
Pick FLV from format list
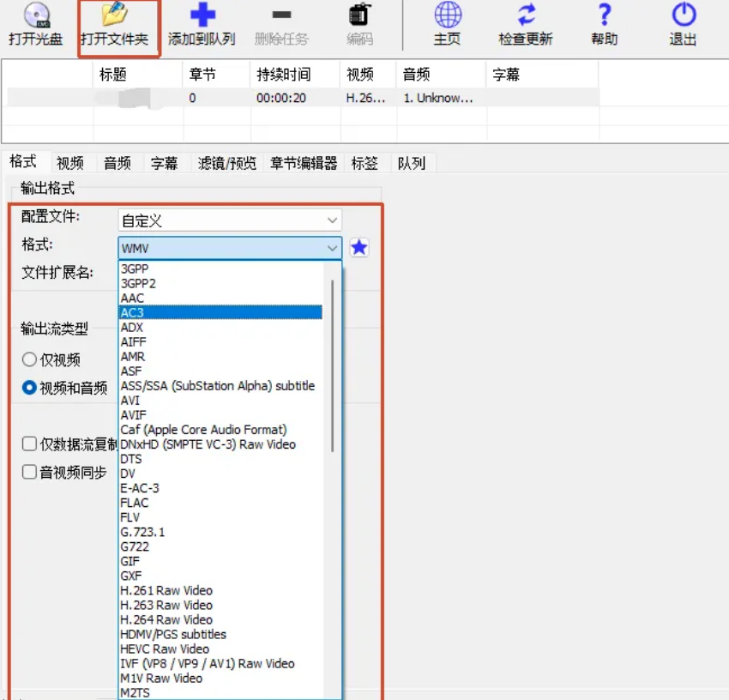coord(220,517)
